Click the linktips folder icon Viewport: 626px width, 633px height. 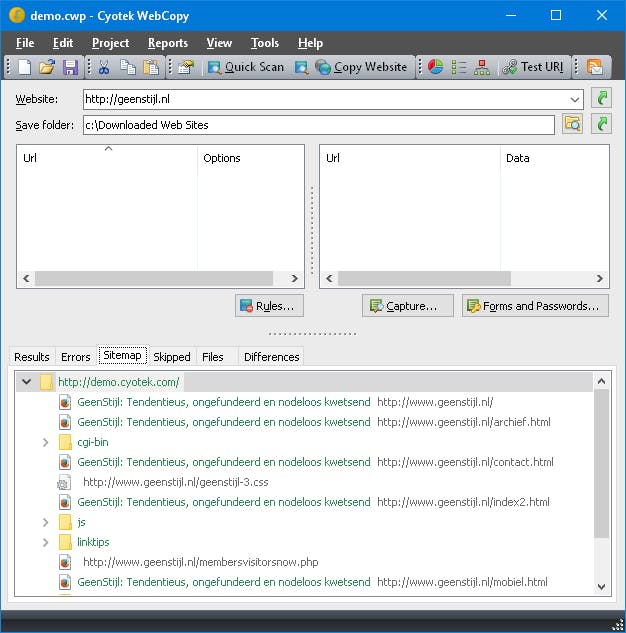(x=65, y=542)
